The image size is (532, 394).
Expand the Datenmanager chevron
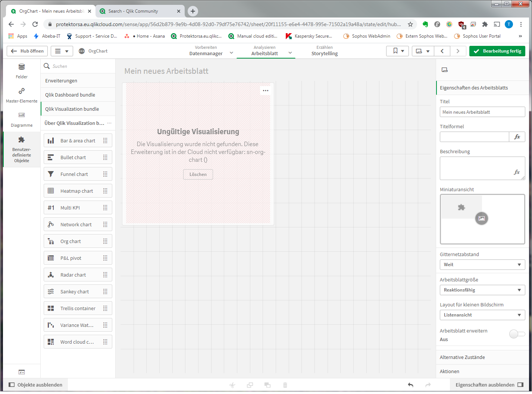coord(231,53)
